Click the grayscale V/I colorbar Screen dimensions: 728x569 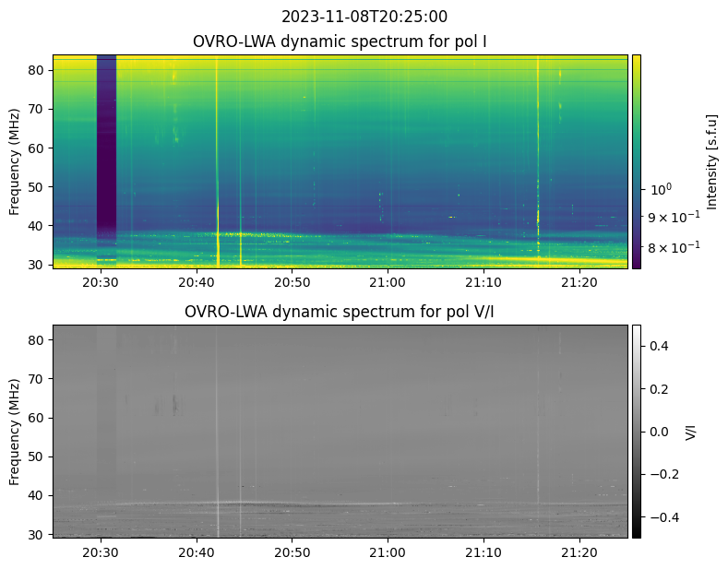636,431
